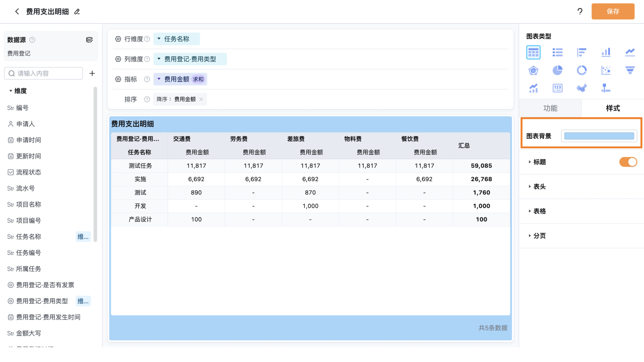
Task: Click help icon next to 行维度
Action: click(147, 39)
